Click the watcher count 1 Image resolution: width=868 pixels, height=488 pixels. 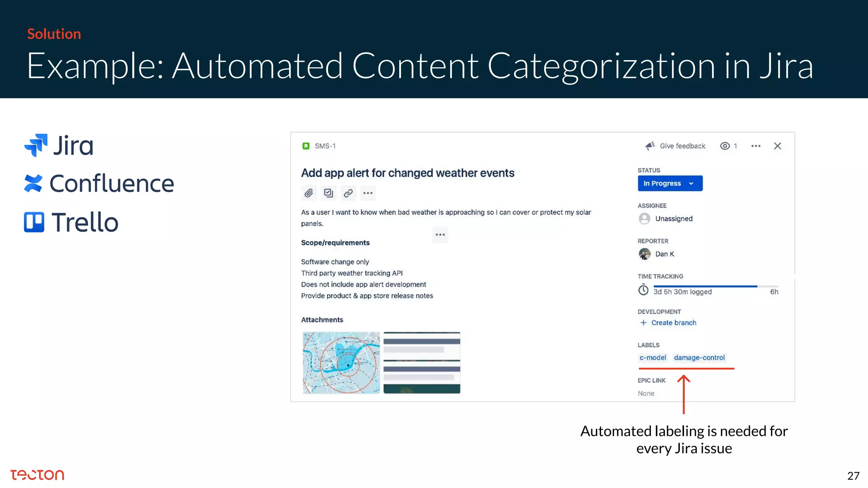point(735,146)
